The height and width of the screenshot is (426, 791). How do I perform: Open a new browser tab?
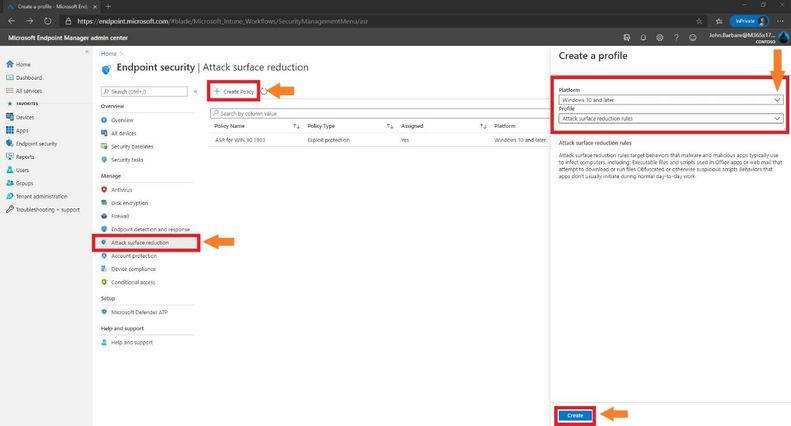tap(108, 7)
